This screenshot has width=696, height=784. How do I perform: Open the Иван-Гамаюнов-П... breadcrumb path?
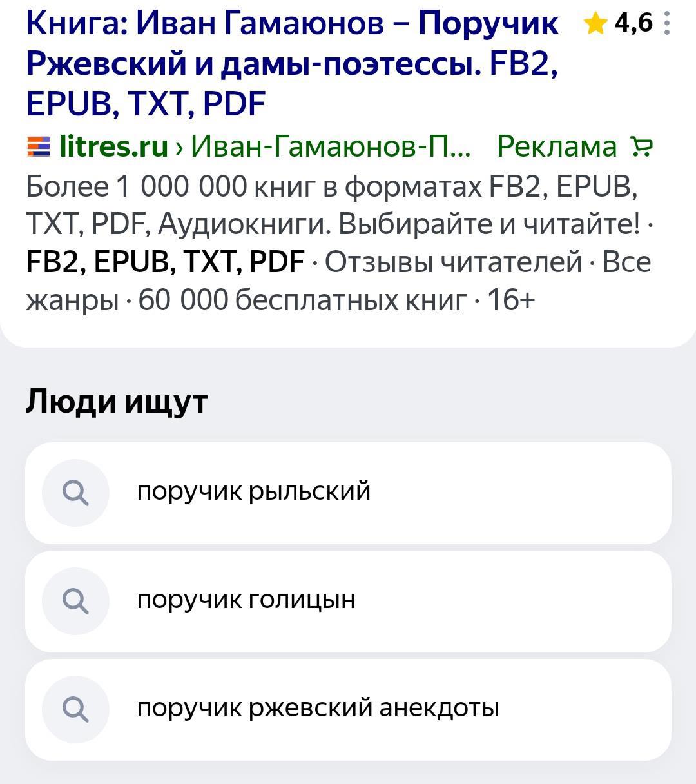coord(331,147)
